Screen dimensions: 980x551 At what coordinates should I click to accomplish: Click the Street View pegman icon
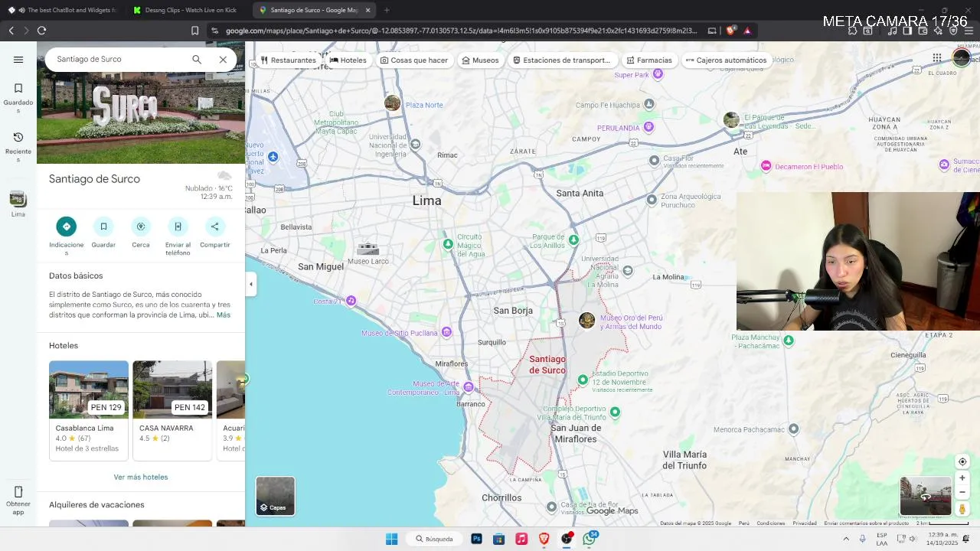click(962, 509)
